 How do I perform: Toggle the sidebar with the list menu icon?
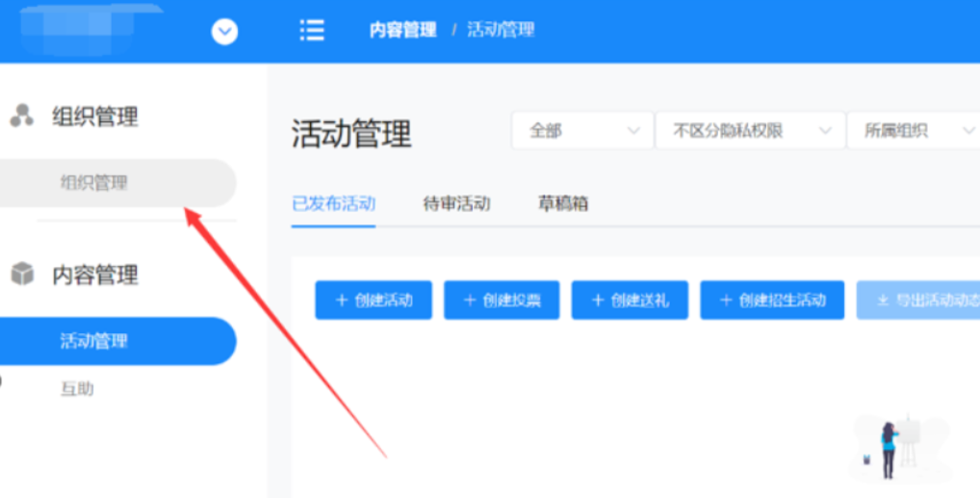point(312,31)
